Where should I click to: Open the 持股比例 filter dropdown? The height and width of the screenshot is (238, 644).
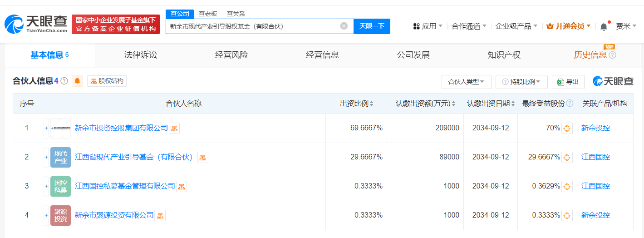pyautogui.click(x=521, y=82)
